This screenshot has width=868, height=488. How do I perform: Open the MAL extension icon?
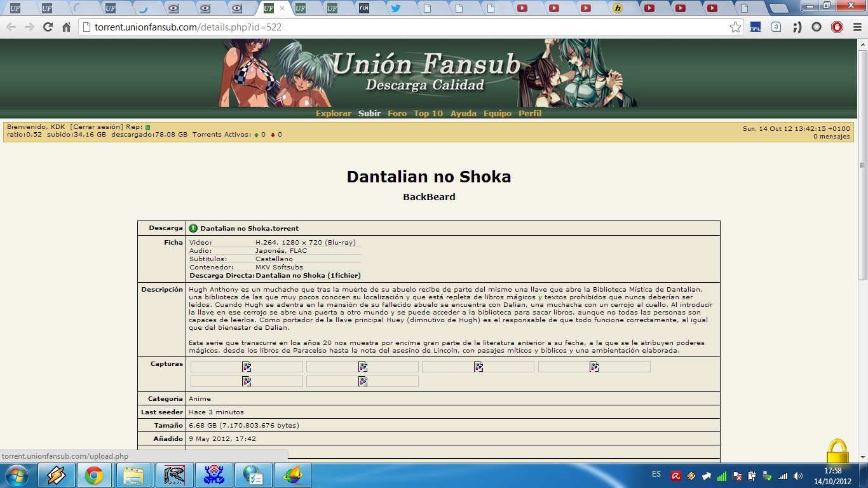756,27
